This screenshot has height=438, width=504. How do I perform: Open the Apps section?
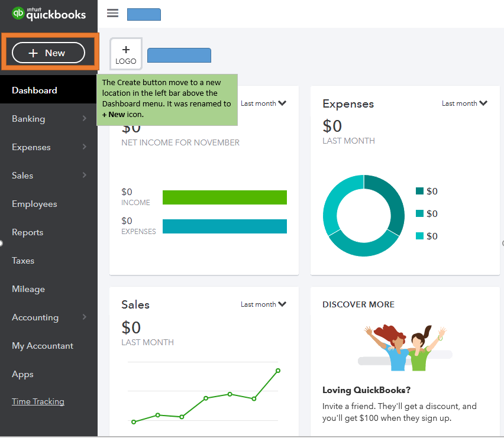22,374
